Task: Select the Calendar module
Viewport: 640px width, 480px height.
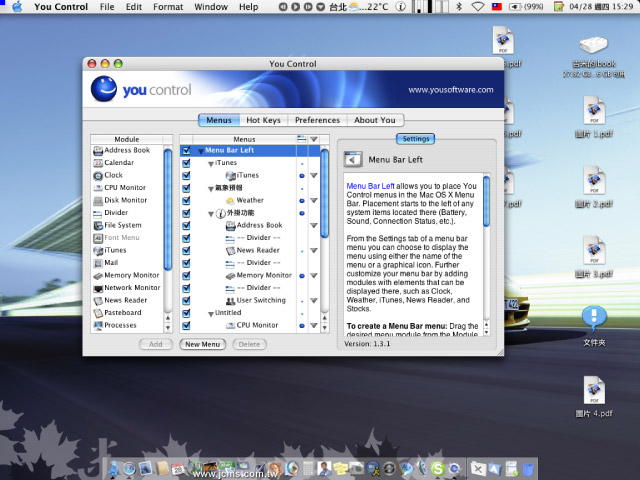Action: click(113, 162)
